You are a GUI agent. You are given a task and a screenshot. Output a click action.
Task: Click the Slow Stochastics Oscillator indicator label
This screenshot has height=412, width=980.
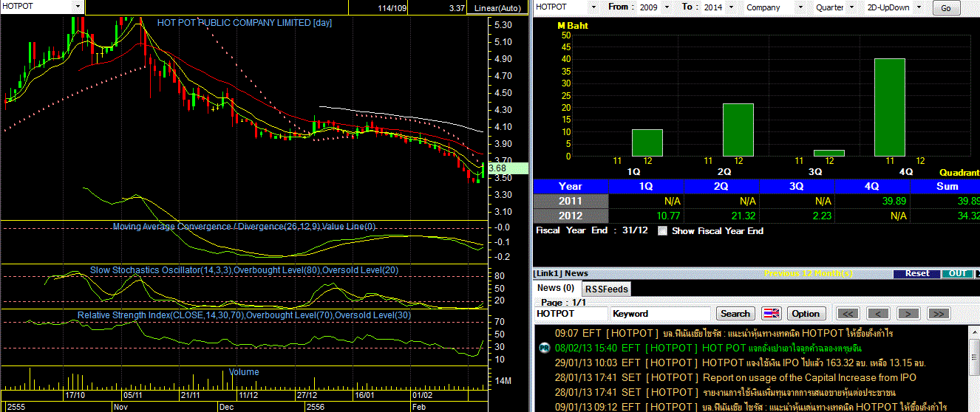tap(245, 270)
